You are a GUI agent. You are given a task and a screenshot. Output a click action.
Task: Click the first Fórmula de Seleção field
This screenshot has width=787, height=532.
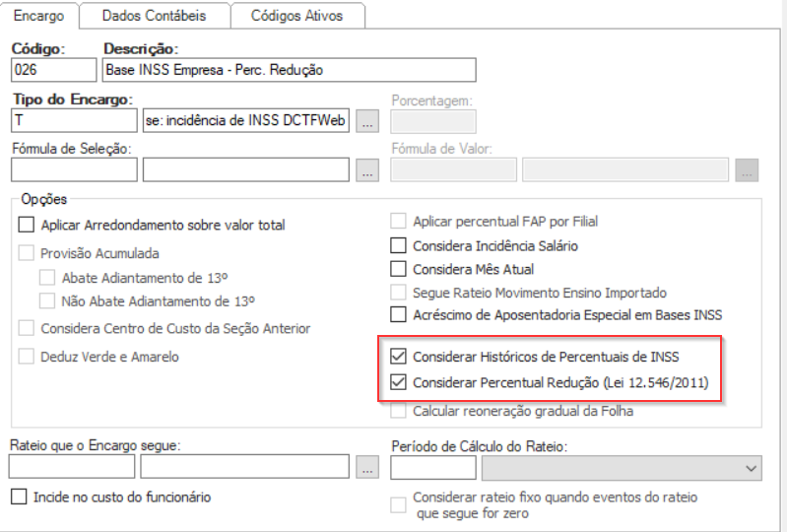click(x=74, y=169)
